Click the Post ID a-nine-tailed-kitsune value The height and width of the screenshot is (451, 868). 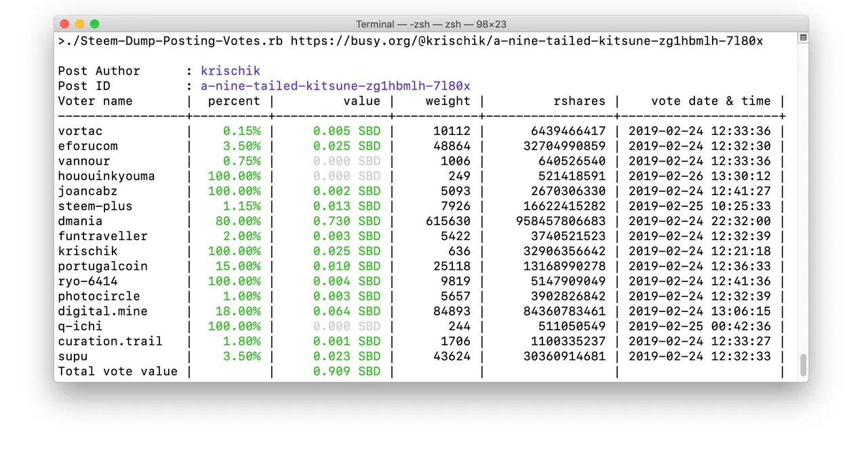point(336,86)
